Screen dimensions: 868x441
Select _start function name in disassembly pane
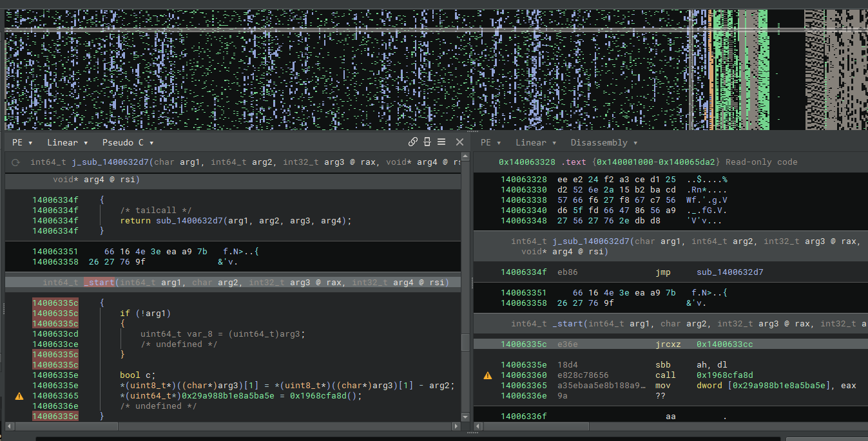(x=568, y=324)
